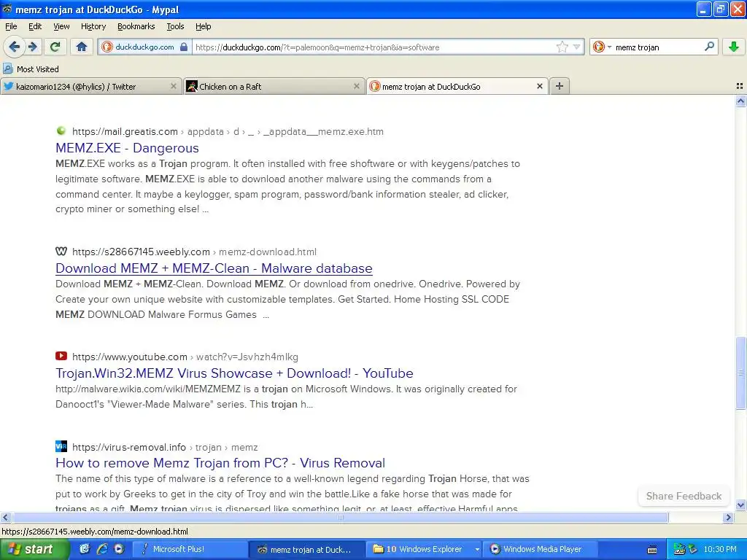Open the Windows Start menu
747x560 pixels.
click(34, 549)
